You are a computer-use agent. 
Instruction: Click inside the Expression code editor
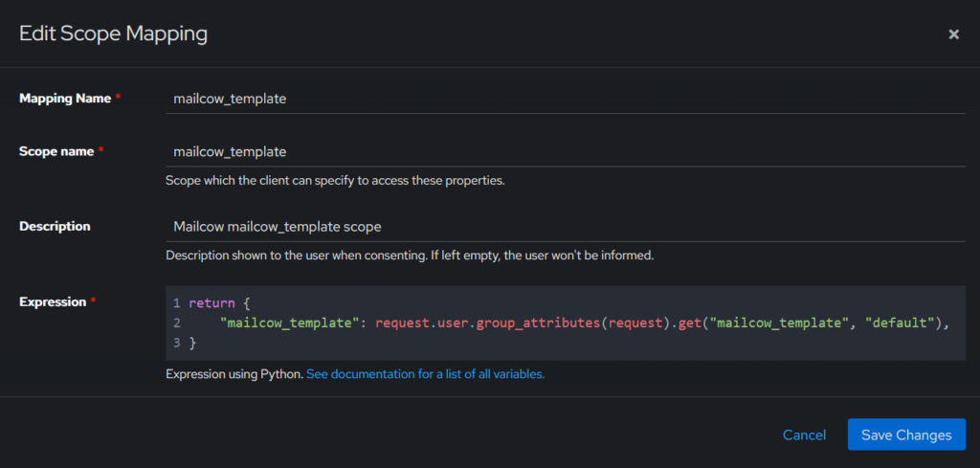click(x=566, y=323)
